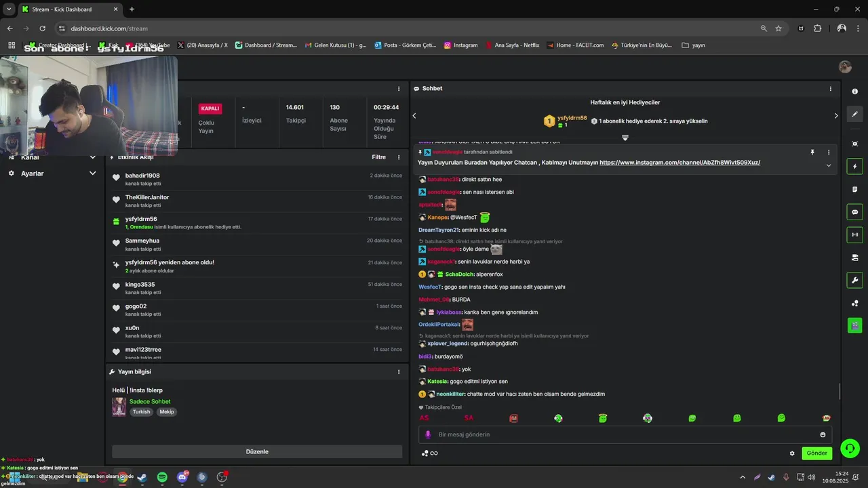
Task: Collapse the weekly gifters banner handle
Action: tap(625, 138)
